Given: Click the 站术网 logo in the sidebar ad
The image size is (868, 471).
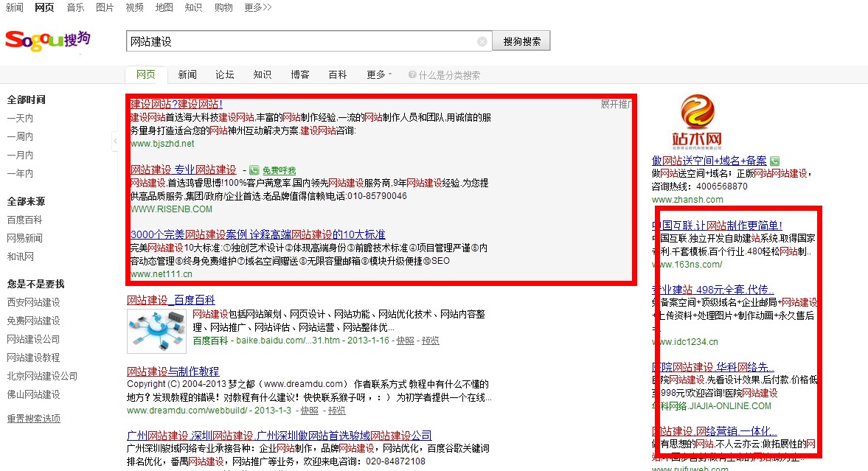Looking at the screenshot, I should pyautogui.click(x=697, y=122).
